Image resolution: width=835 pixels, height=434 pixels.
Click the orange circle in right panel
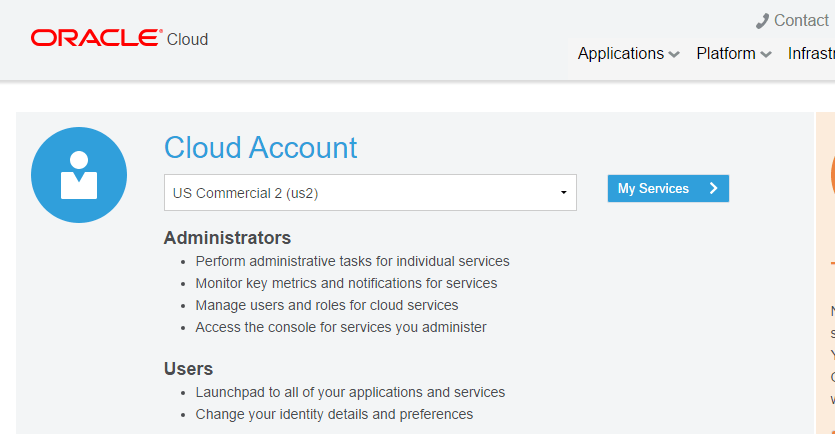pyautogui.click(x=831, y=170)
